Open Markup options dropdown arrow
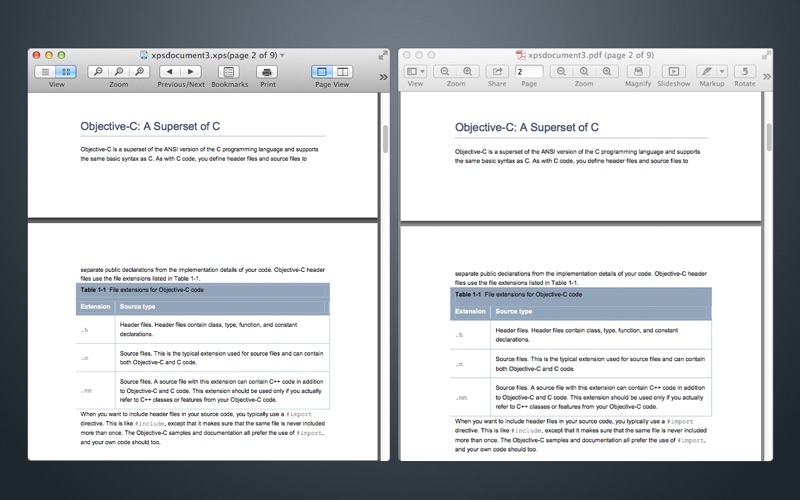This screenshot has width=800, height=500. [x=721, y=71]
